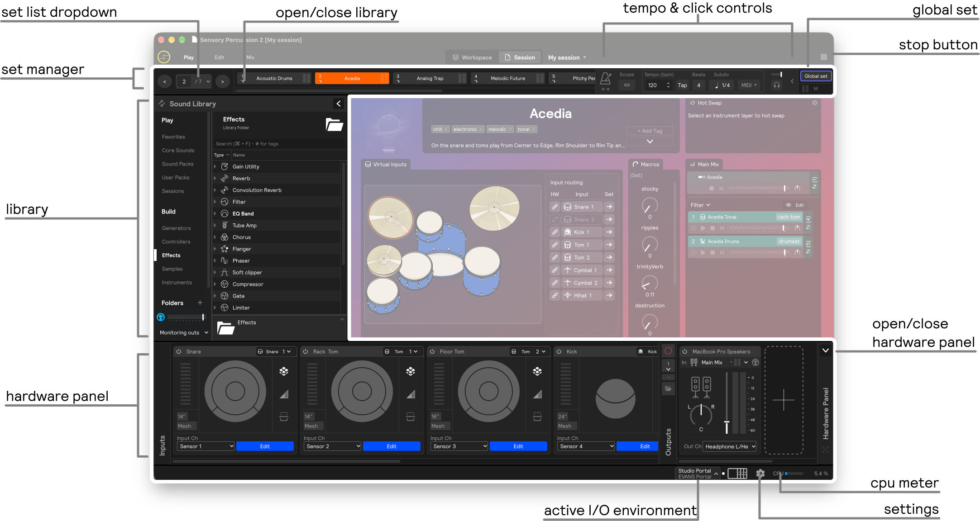Open the Mix menu
This screenshot has width=980, height=521.
point(250,57)
